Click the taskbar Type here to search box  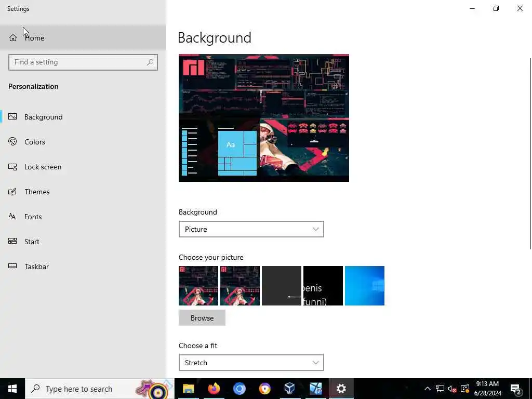click(x=100, y=389)
